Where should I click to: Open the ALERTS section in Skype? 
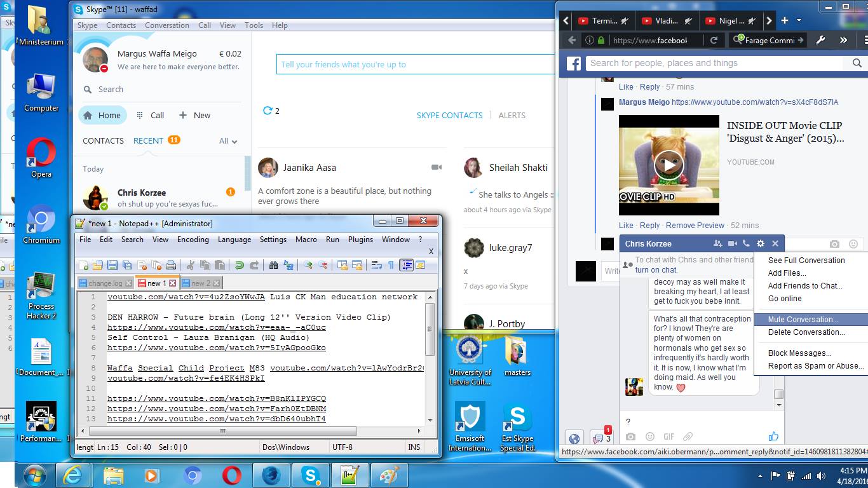tap(512, 116)
